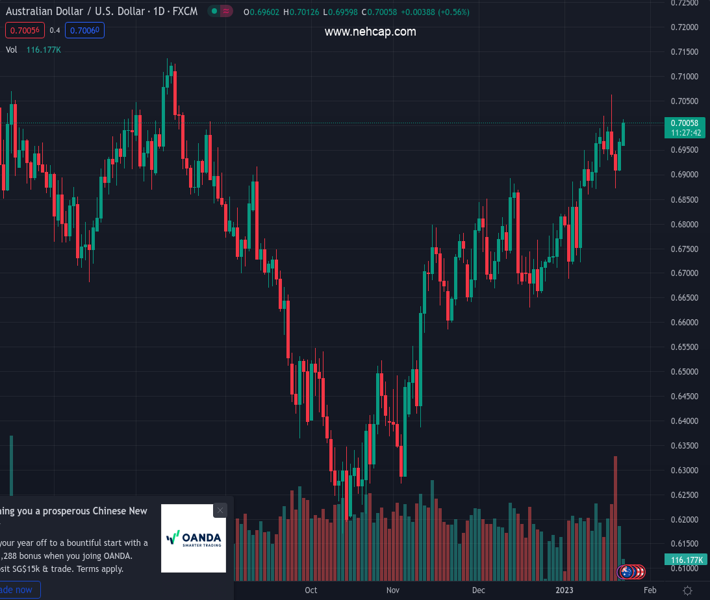Screen dimensions: 710x600
Task: Toggle the market status indicator pill
Action: (221, 12)
